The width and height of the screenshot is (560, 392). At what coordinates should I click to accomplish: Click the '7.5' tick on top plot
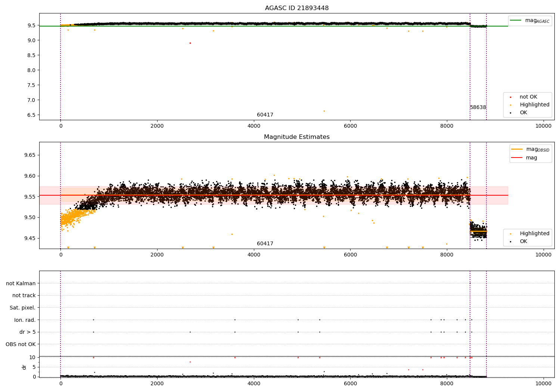pyautogui.click(x=32, y=85)
